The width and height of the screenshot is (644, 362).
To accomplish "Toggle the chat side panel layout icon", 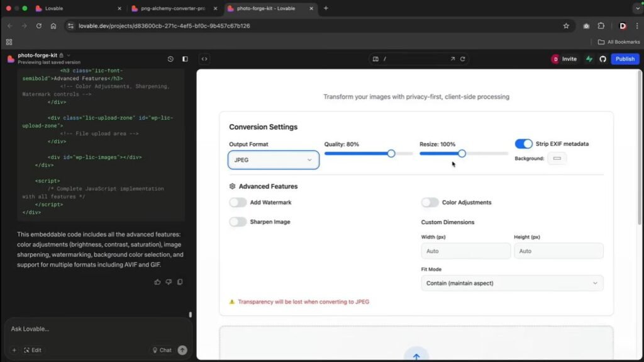I will (186, 59).
